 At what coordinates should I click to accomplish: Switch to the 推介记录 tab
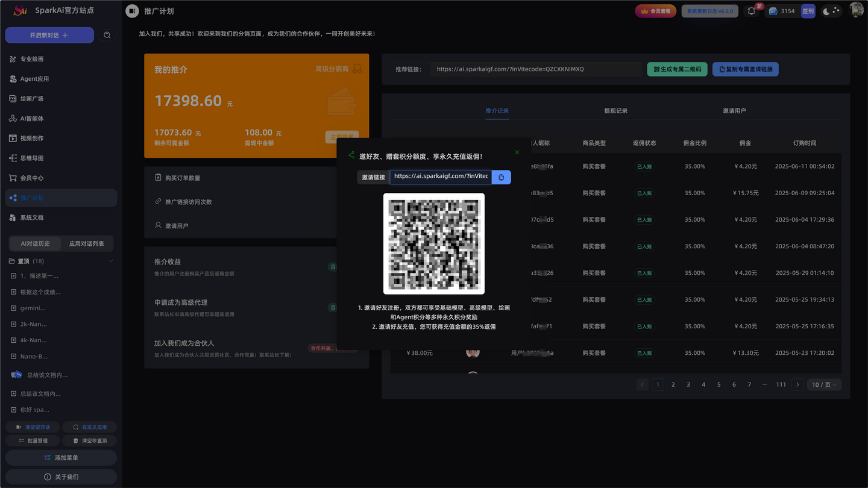pos(497,111)
